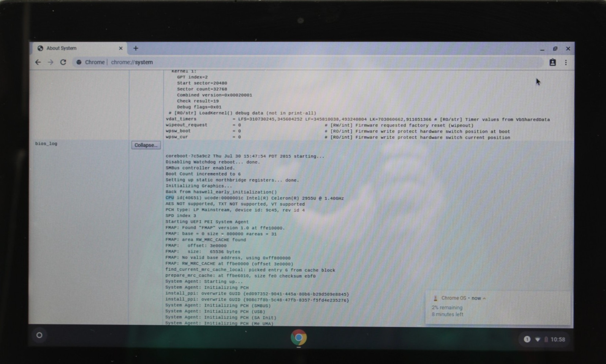
Task: Click 'Start sector=20480' line
Action: pos(202,83)
